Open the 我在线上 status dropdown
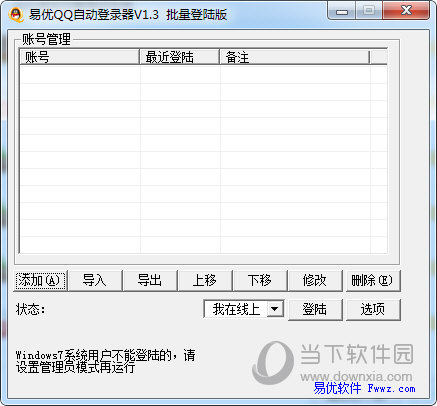 pos(244,309)
